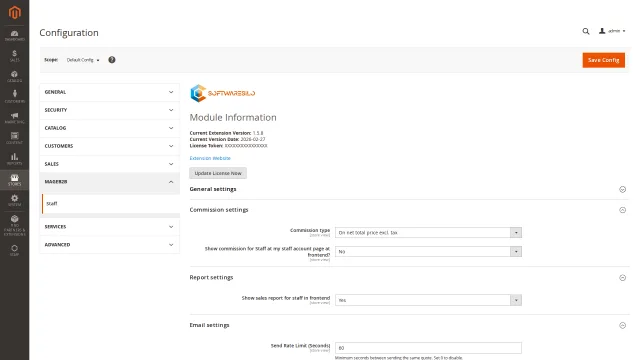The image size is (640, 360).
Task: Open the Help sidebar icon
Action: tap(14, 250)
